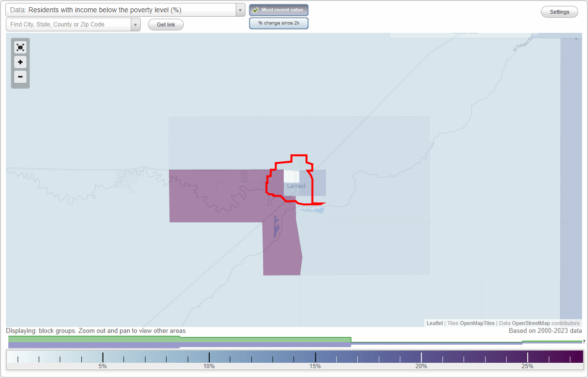This screenshot has width=588, height=378.
Task: Enable the Most recent value display mode
Action: click(279, 9)
